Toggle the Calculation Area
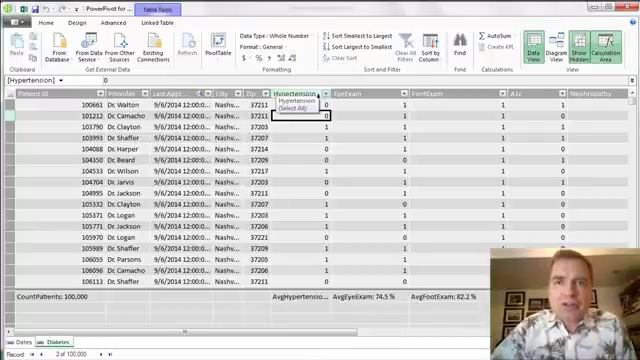 606,47
